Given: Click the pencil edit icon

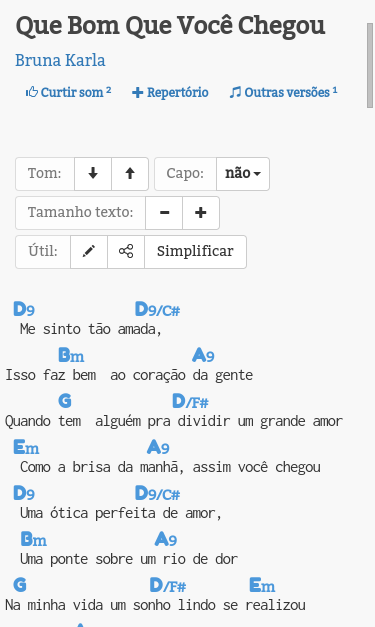Looking at the screenshot, I should coord(89,252).
